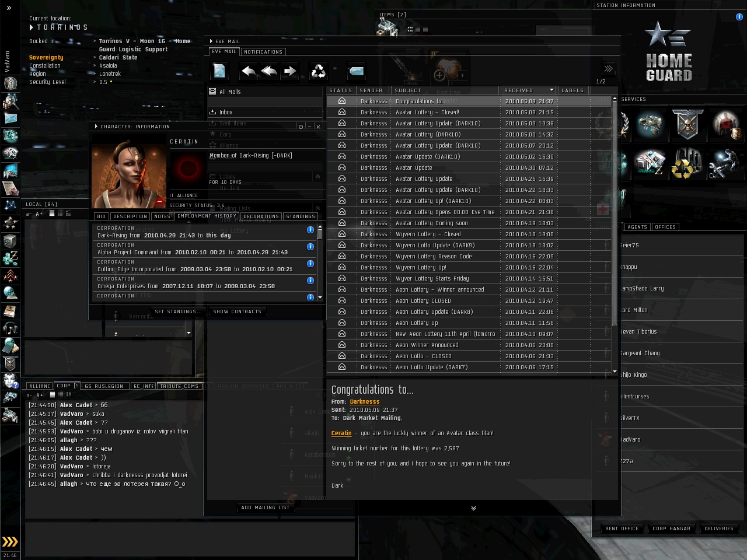Select the mail 'Avatar Lottery - Closed!'
The width and height of the screenshot is (747, 560).
pyautogui.click(x=470, y=112)
